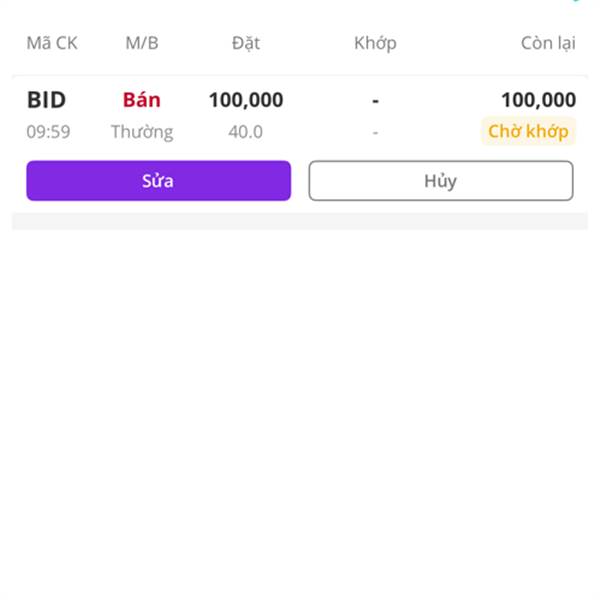Viewport: 600px width, 600px height.
Task: Click the order time 09:59
Action: 48,131
